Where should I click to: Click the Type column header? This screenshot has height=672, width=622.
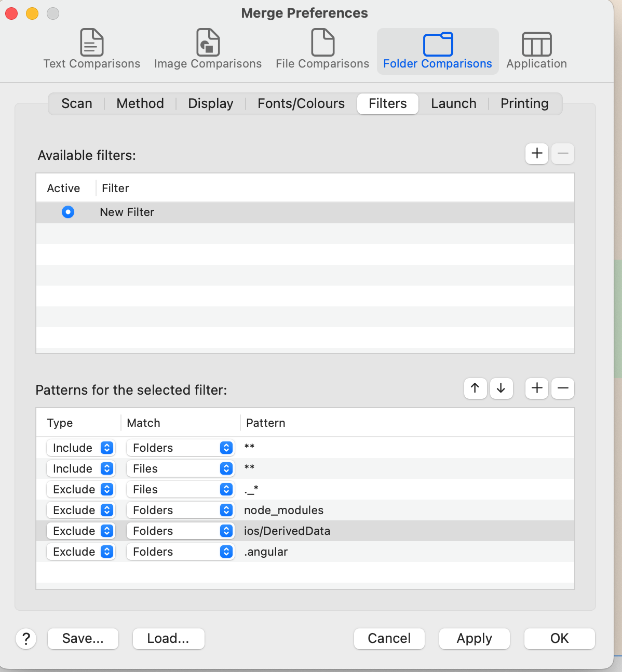pos(60,423)
